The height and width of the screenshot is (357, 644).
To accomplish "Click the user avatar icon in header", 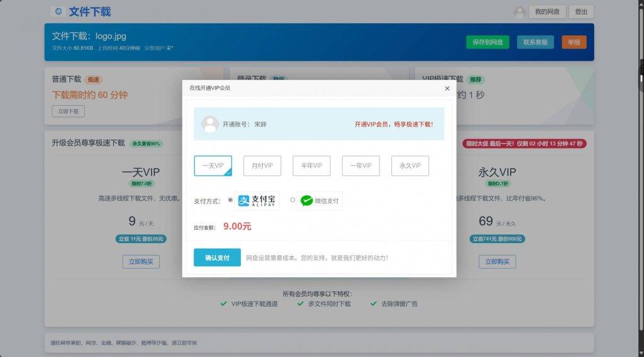I will point(519,12).
